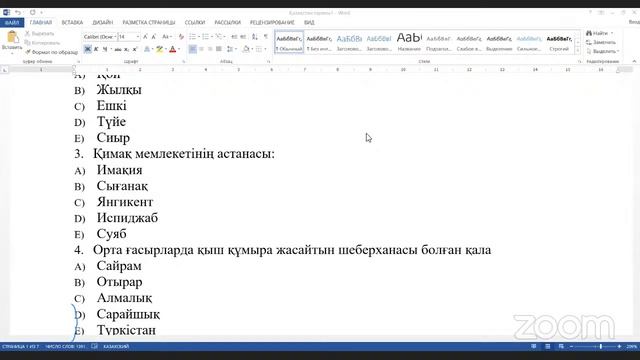Viewport: 640px width, 360px height.
Task: Toggle Italic (К) formatting
Action: [x=96, y=49]
